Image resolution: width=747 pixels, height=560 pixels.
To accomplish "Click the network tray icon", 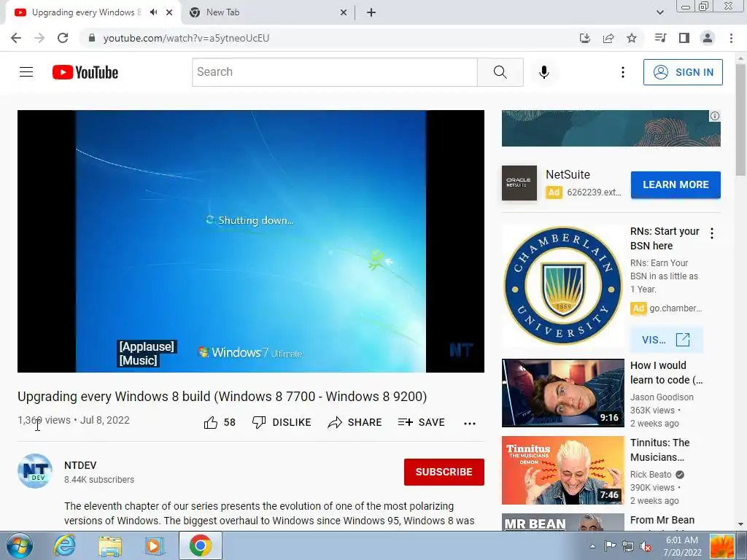I will tap(628, 547).
